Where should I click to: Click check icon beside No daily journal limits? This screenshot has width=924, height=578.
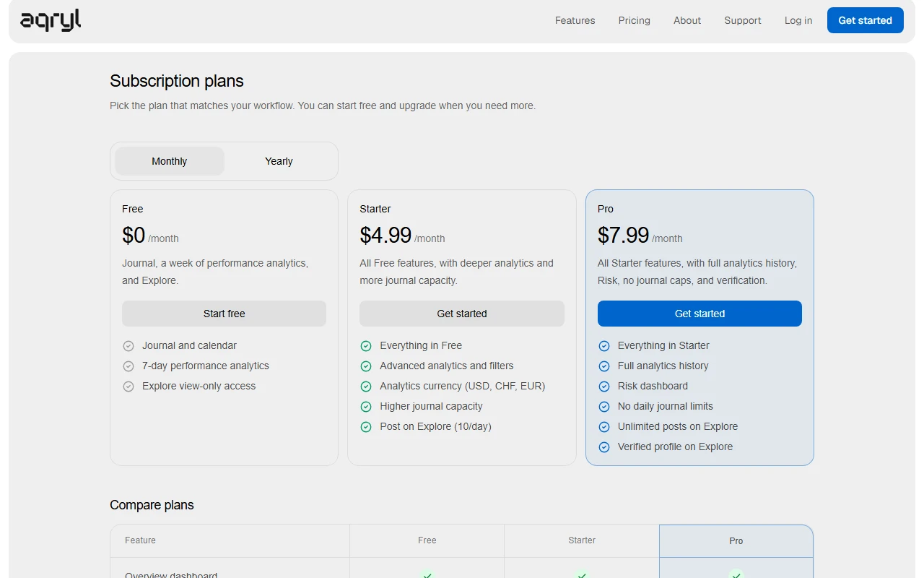[x=604, y=407]
